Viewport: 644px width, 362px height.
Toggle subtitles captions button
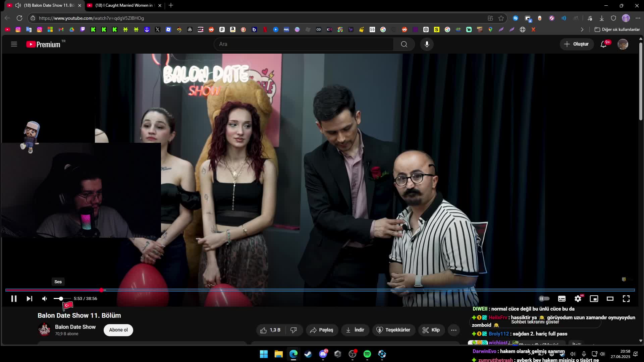point(561,299)
